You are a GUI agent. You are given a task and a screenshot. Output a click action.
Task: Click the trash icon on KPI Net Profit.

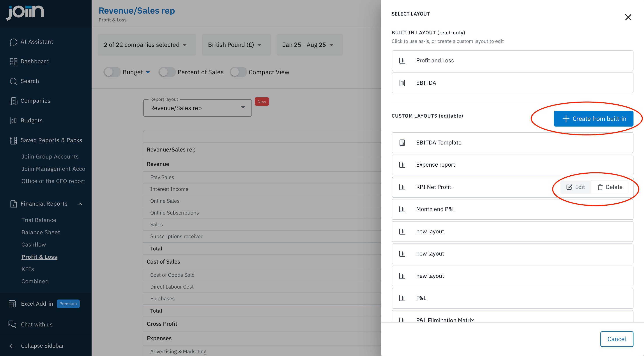[600, 187]
